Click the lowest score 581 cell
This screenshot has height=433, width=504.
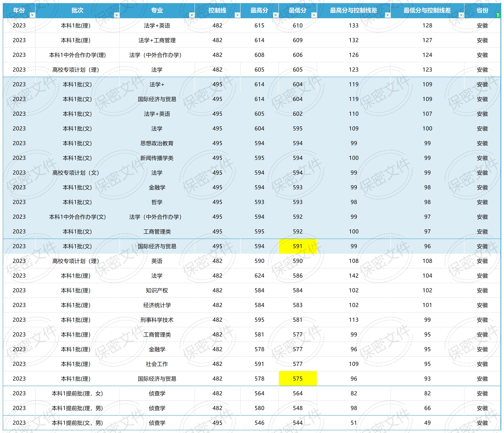[298, 320]
